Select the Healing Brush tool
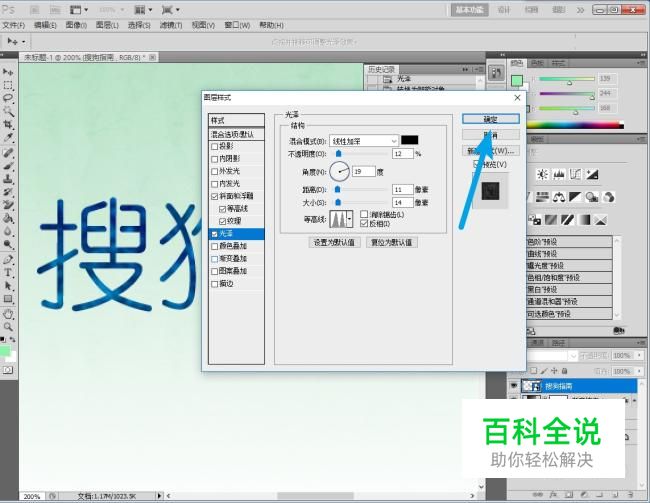 point(8,153)
